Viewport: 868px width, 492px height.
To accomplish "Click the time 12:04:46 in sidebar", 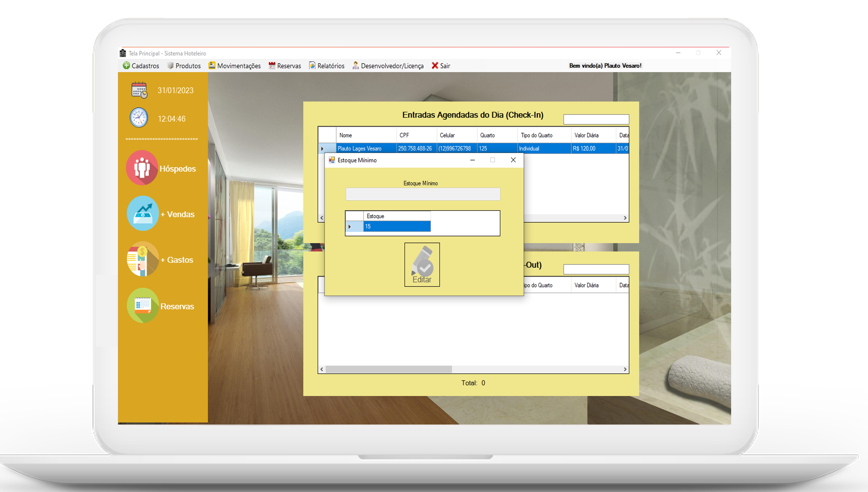I will (x=171, y=119).
